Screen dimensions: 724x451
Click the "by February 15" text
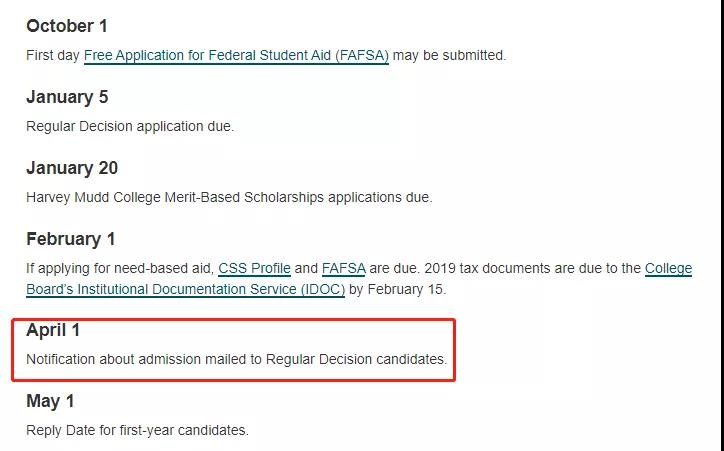(x=397, y=289)
